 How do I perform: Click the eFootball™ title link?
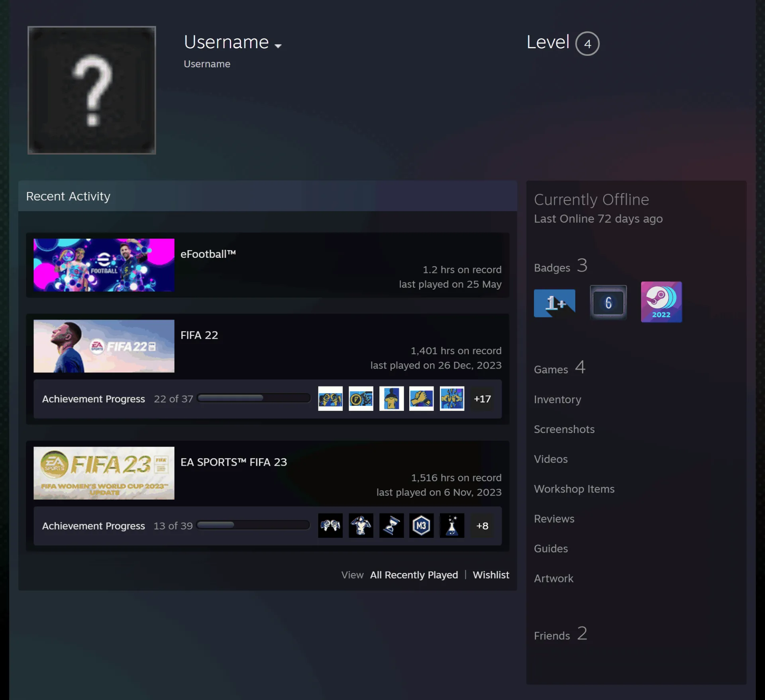coord(208,254)
